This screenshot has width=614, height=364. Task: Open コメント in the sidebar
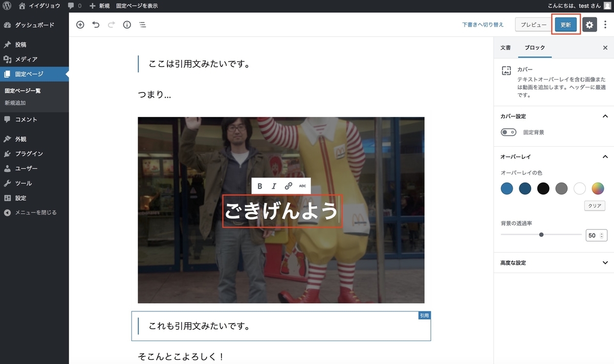34,120
